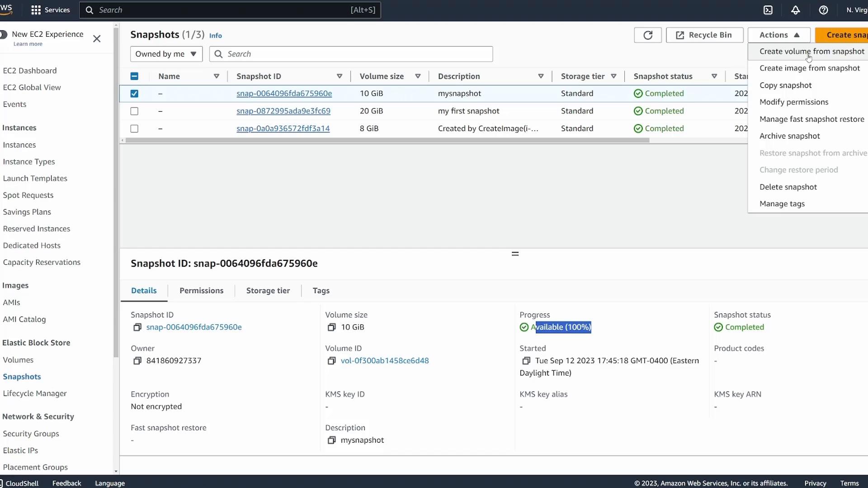
Task: Copy the Owner account number
Action: pyautogui.click(x=137, y=361)
